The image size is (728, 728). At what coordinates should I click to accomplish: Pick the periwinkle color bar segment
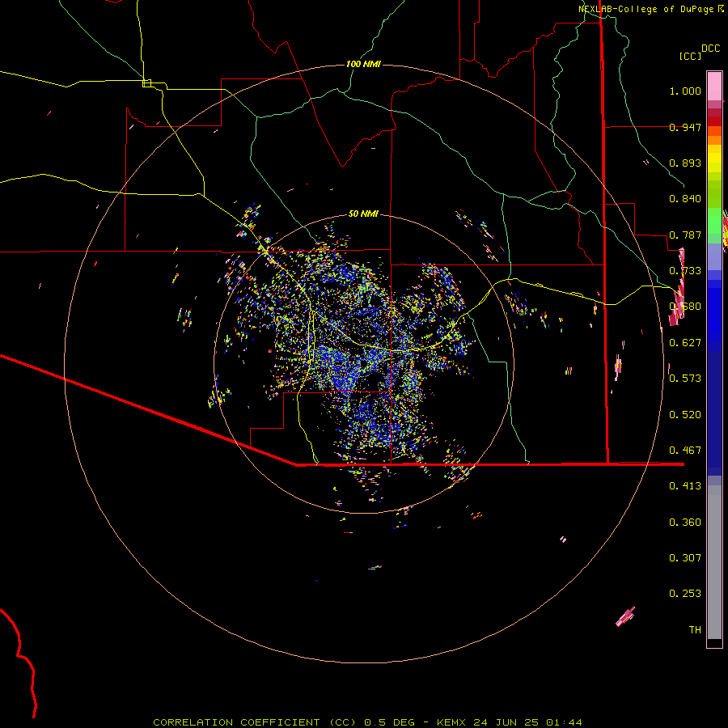coord(714,257)
